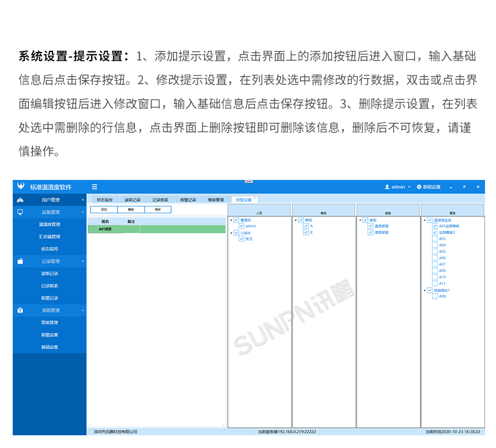The width and height of the screenshot is (496, 448).
Task: Click the 备注 column header
Action: pyautogui.click(x=131, y=221)
